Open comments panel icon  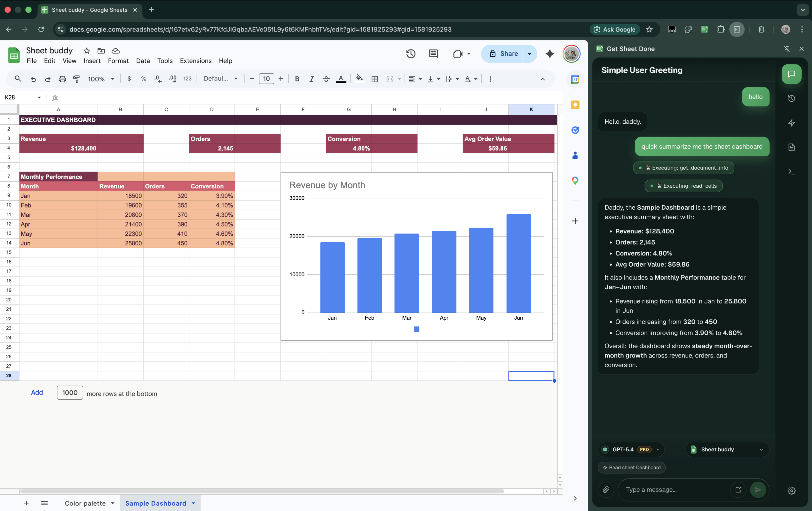point(433,54)
